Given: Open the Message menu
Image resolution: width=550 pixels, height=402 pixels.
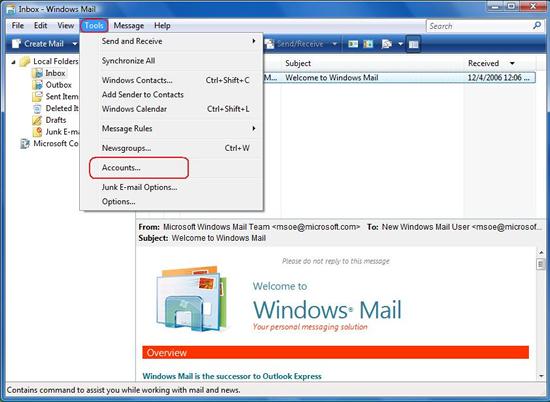Looking at the screenshot, I should (128, 26).
